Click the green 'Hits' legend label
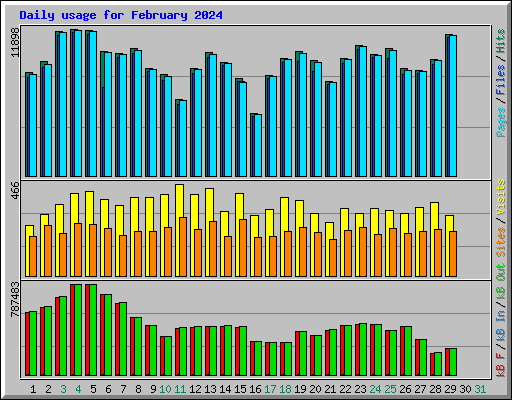Viewport: 512px width, 400px height. [501, 41]
